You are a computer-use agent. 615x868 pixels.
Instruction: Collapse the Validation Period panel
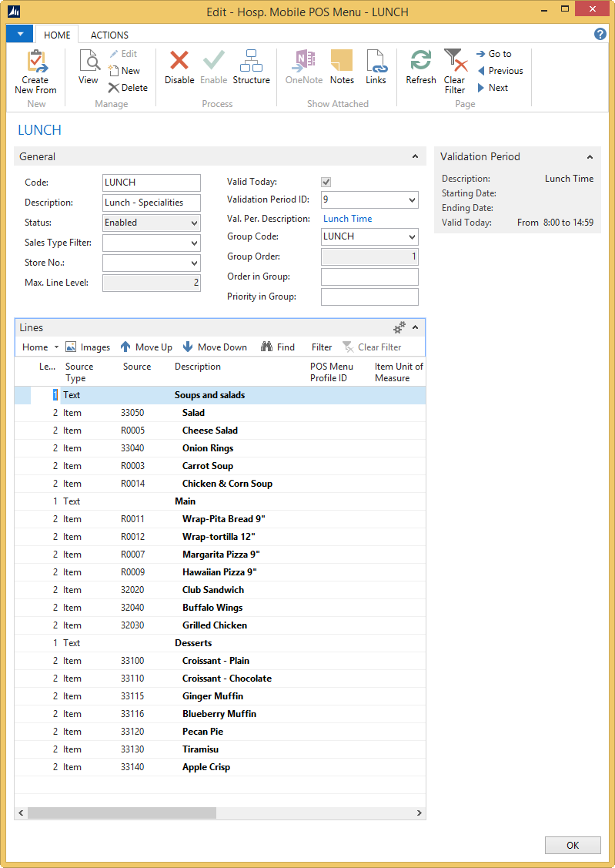[590, 156]
